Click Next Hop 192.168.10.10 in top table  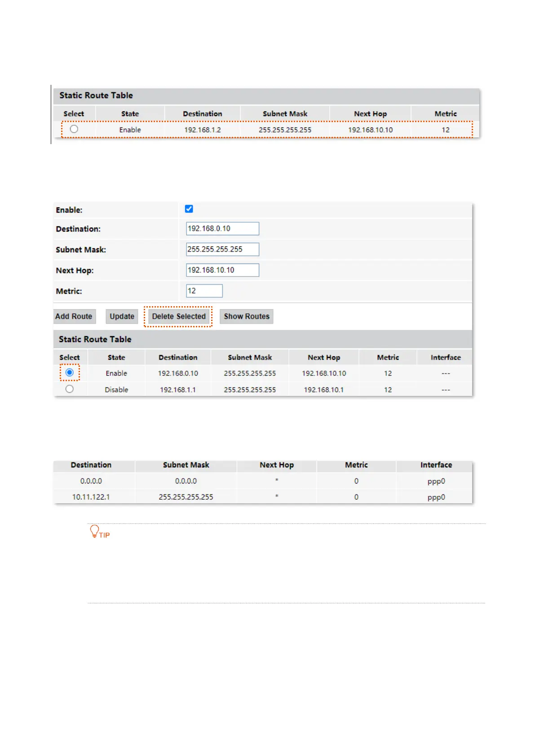(x=371, y=130)
